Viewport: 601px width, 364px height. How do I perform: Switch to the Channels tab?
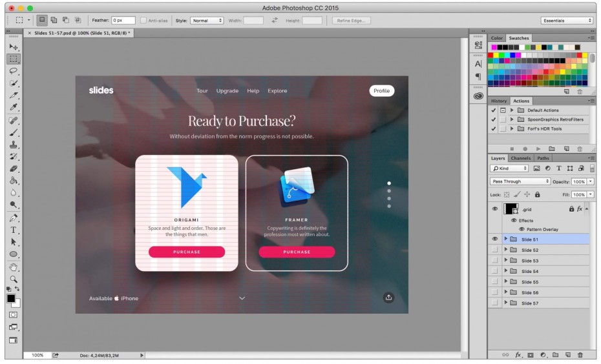pyautogui.click(x=520, y=158)
